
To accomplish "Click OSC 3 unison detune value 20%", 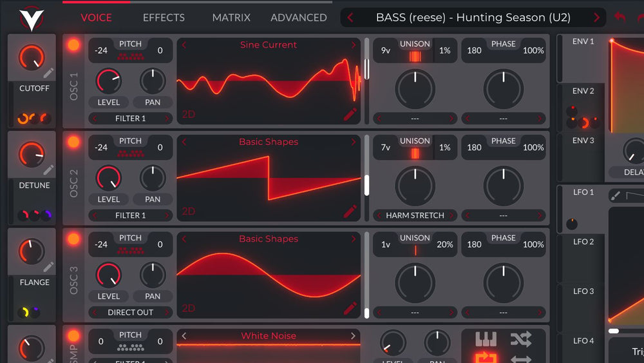I will click(445, 244).
